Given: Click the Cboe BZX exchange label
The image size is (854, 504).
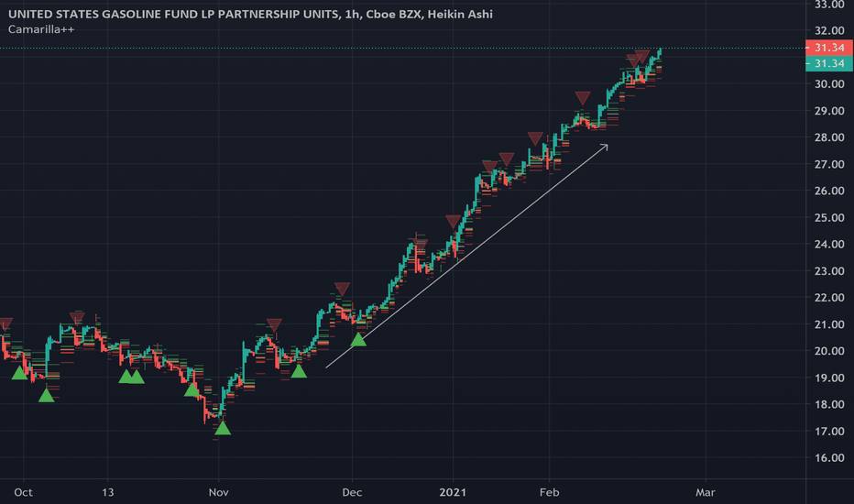Looking at the screenshot, I should (x=393, y=14).
